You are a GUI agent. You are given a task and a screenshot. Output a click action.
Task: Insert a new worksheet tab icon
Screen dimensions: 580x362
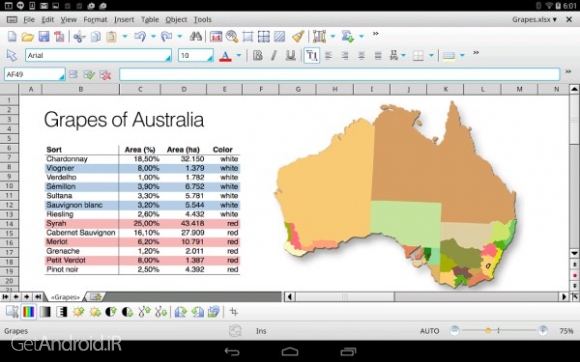tap(96, 297)
